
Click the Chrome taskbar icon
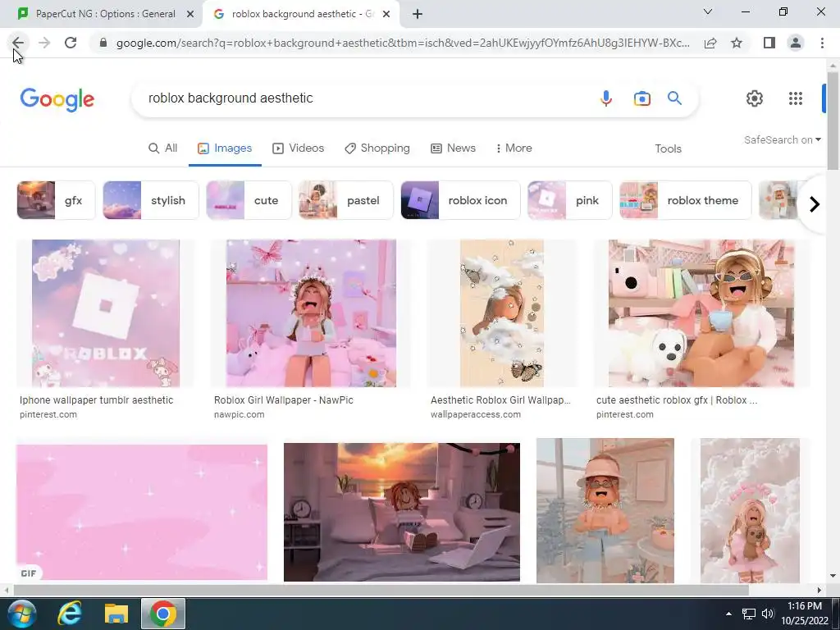pyautogui.click(x=163, y=614)
